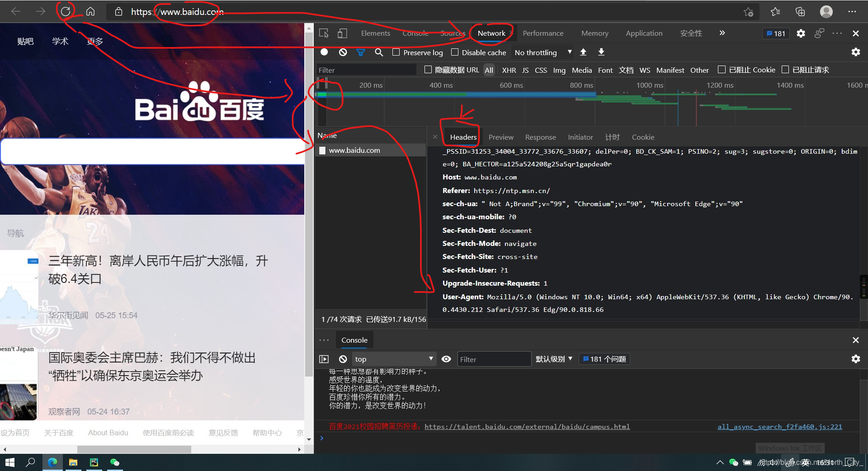This screenshot has height=471, width=868.
Task: Open DevTools feedback icon
Action: [819, 33]
